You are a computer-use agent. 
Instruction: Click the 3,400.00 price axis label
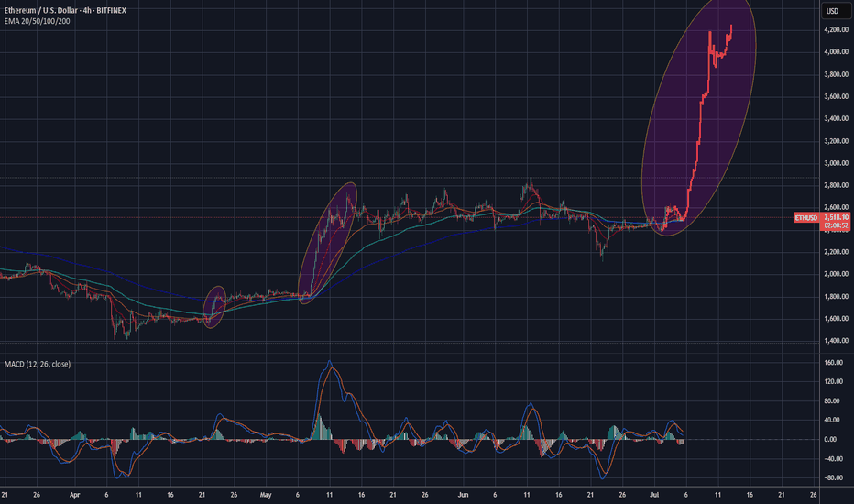pyautogui.click(x=836, y=118)
